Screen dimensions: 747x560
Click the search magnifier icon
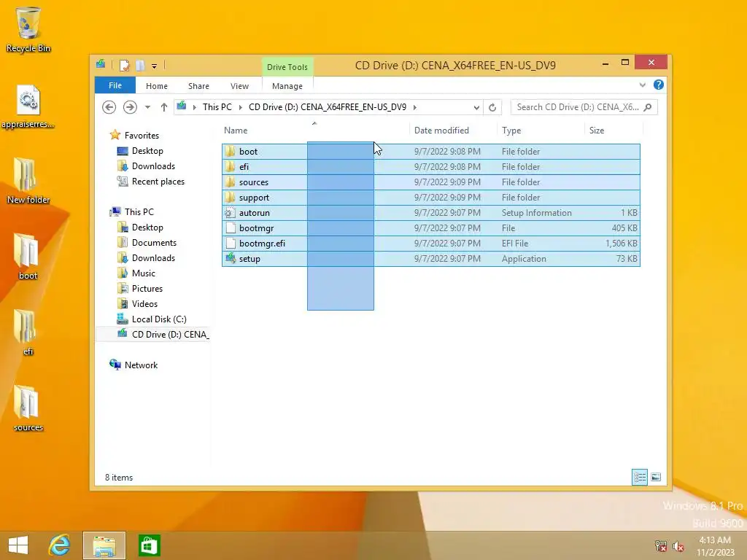point(648,107)
